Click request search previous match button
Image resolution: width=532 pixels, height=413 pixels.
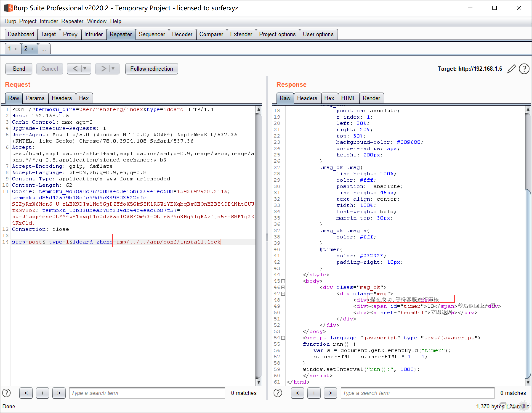[x=26, y=393]
